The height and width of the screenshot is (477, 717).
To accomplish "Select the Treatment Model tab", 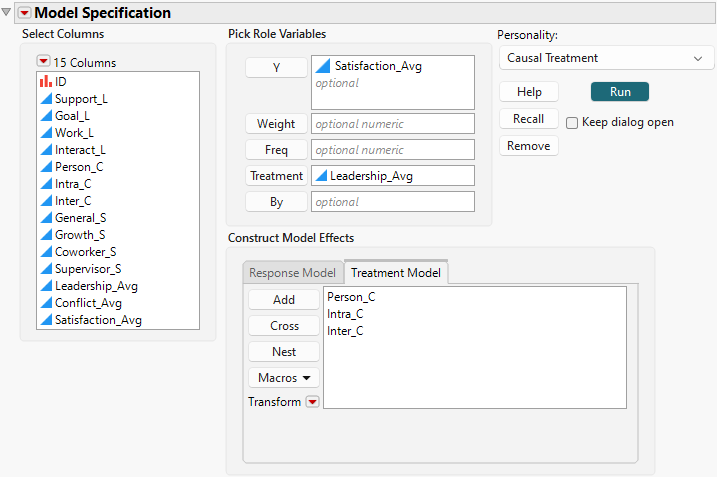I will (396, 273).
